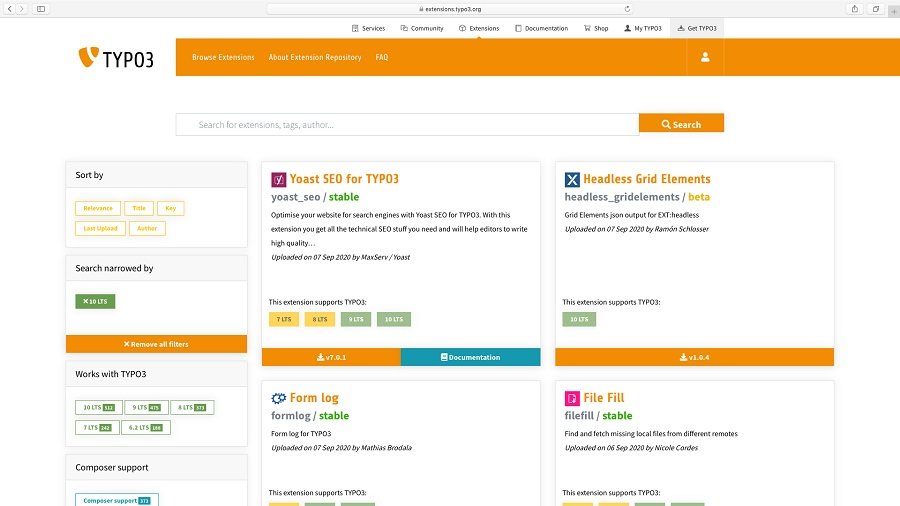Click 'Uploaded on 07 Sep 2020 by Ramón Schlosser'
The width and height of the screenshot is (900, 506).
[637, 229]
